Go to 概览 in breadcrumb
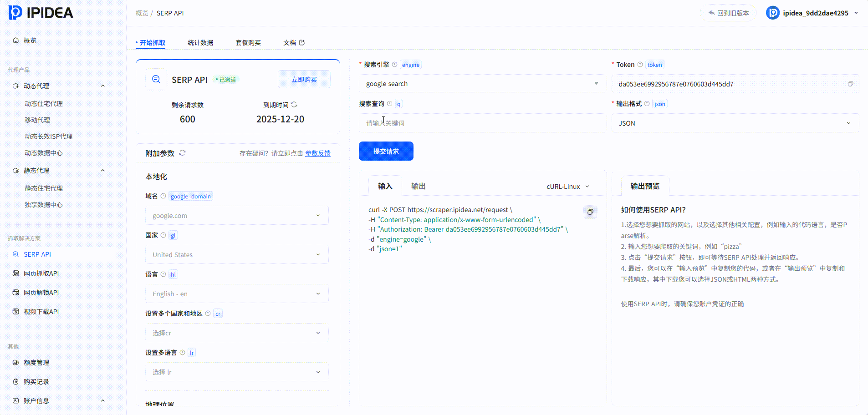Screen dimensions: 868x415 pyautogui.click(x=142, y=13)
